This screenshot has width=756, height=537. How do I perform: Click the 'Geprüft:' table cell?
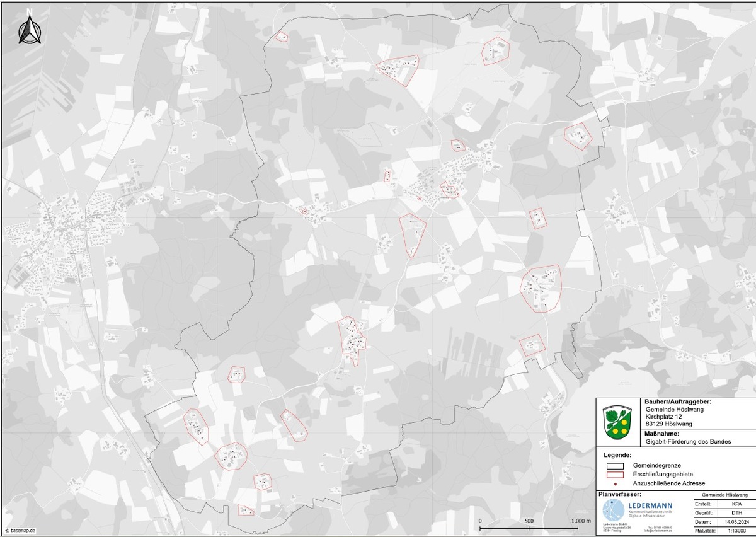pyautogui.click(x=706, y=513)
